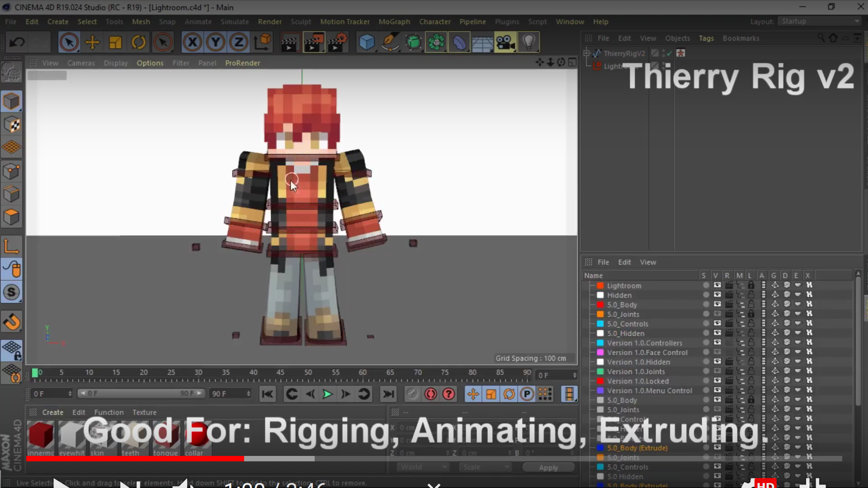Viewport: 868px width, 488px height.
Task: Click Make Editable icon in left toolbar
Action: (x=12, y=72)
